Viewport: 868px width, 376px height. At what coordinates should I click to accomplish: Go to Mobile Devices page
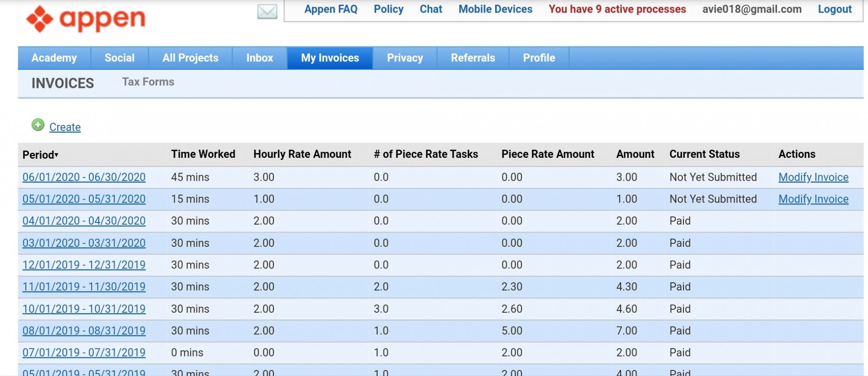pyautogui.click(x=495, y=9)
